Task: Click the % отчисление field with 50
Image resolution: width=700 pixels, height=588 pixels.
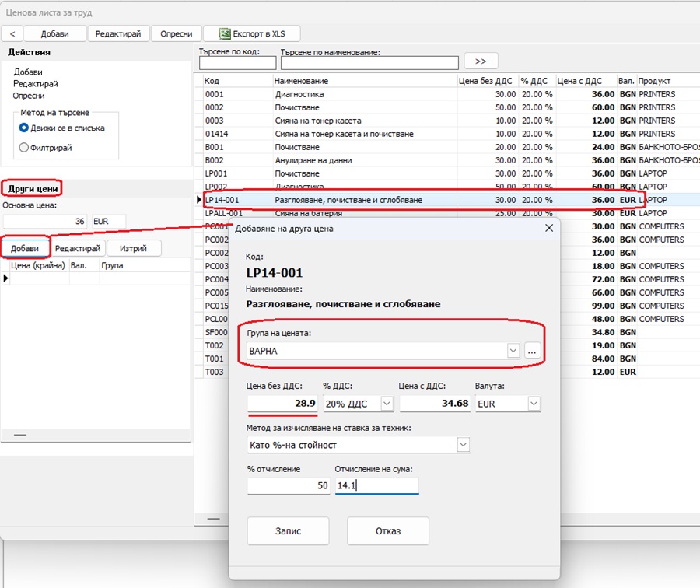Action: coord(289,485)
